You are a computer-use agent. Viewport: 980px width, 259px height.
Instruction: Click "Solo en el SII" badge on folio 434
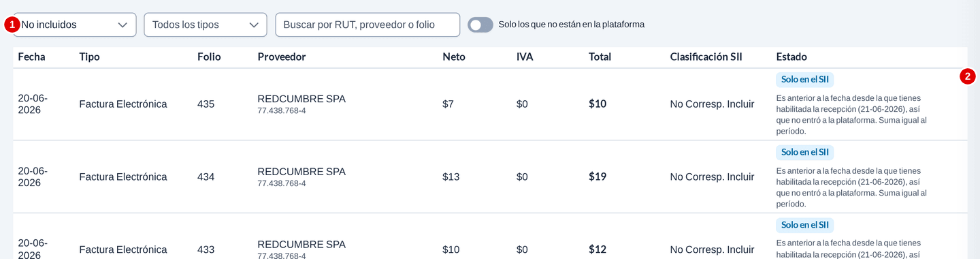pyautogui.click(x=805, y=152)
